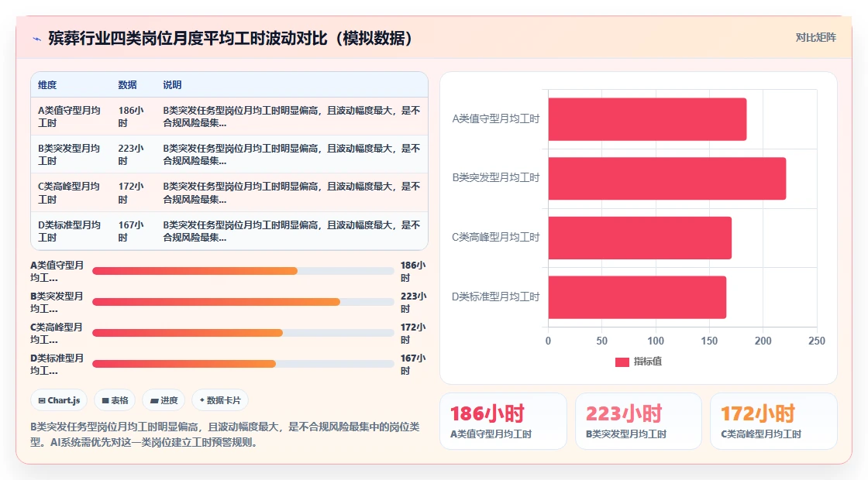Image resolution: width=868 pixels, height=480 pixels.
Task: Click the 指标值 legend label text
Action: [648, 362]
